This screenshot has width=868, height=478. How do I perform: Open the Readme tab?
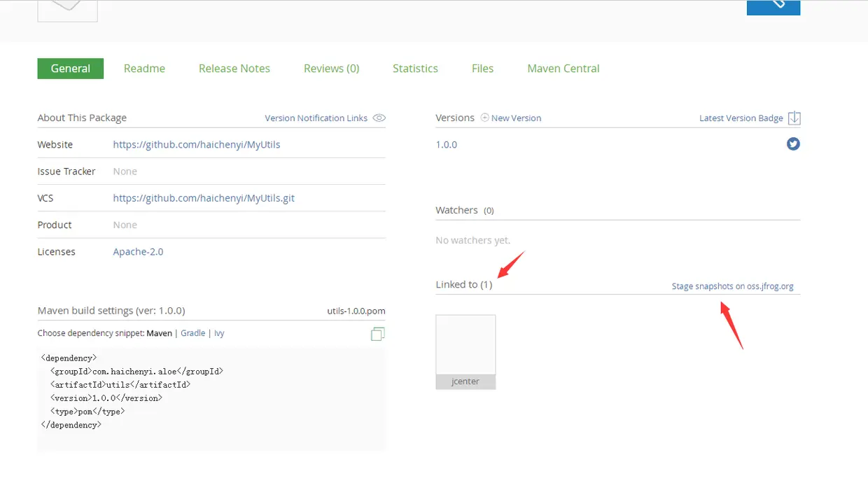(144, 69)
